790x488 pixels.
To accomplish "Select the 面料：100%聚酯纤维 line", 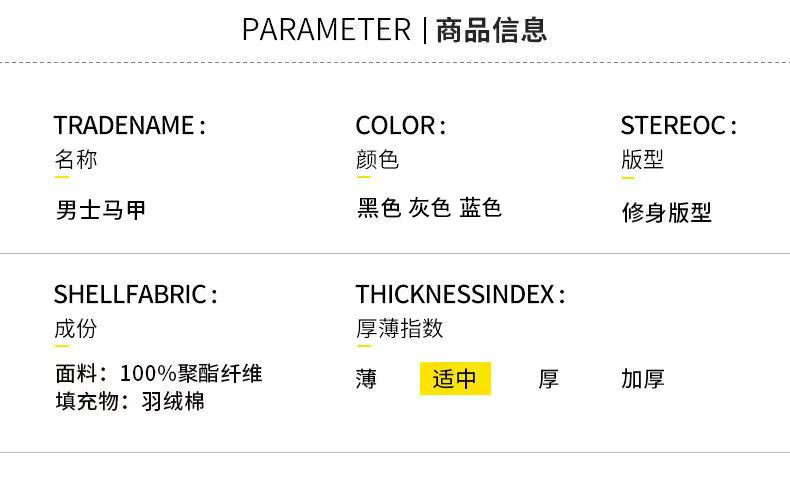I will pyautogui.click(x=158, y=374).
